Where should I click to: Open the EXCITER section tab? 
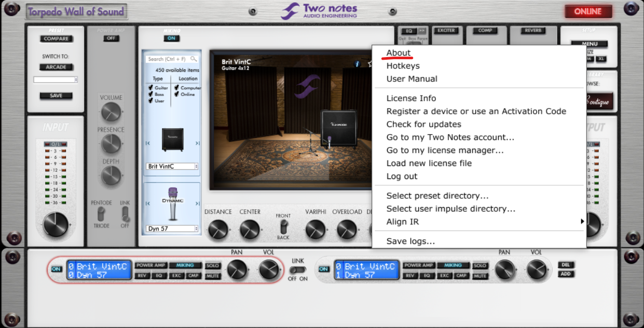tap(446, 31)
